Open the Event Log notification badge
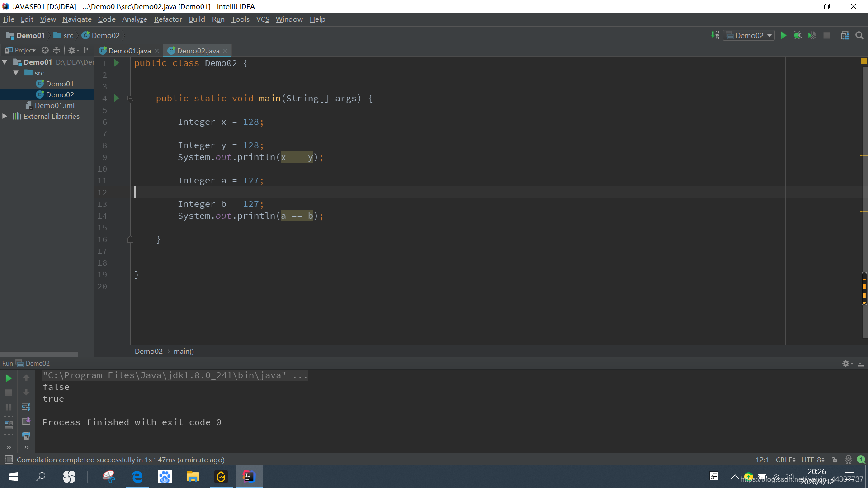The height and width of the screenshot is (488, 868). pyautogui.click(x=861, y=460)
